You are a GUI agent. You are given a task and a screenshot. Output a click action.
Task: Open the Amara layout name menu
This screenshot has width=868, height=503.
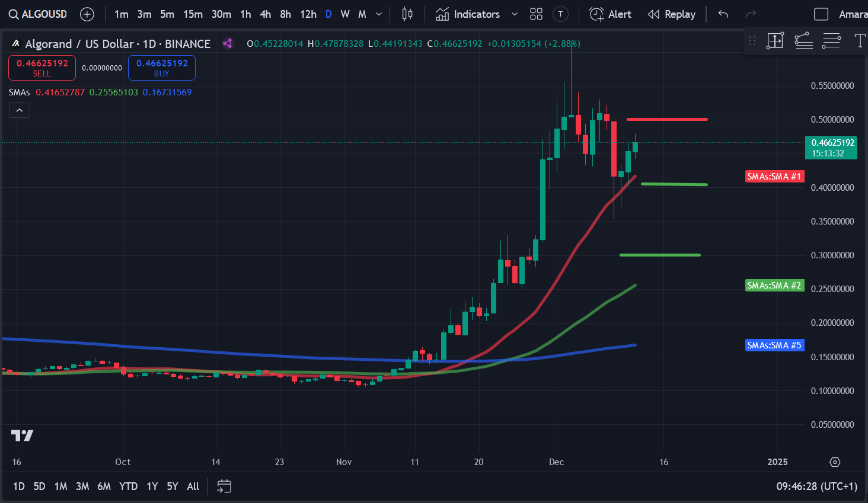[x=853, y=14]
